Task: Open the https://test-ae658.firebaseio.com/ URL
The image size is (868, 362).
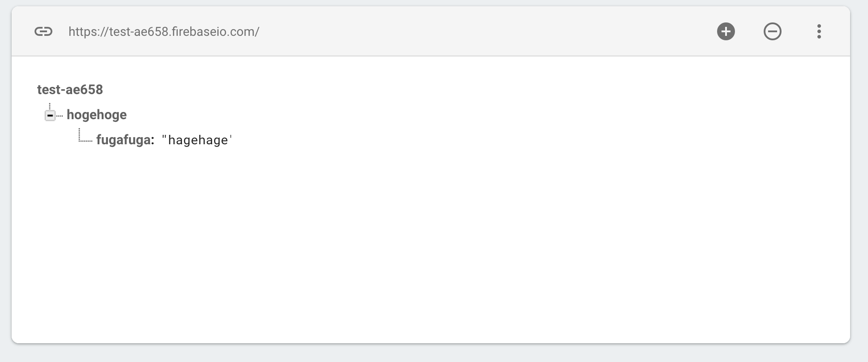Action: pyautogui.click(x=164, y=31)
